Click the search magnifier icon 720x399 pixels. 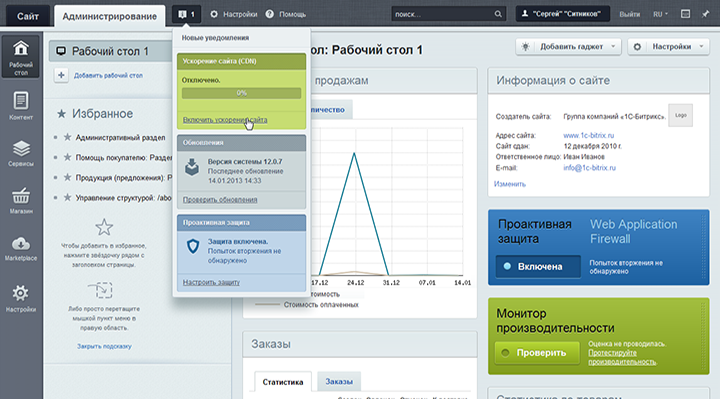point(498,14)
